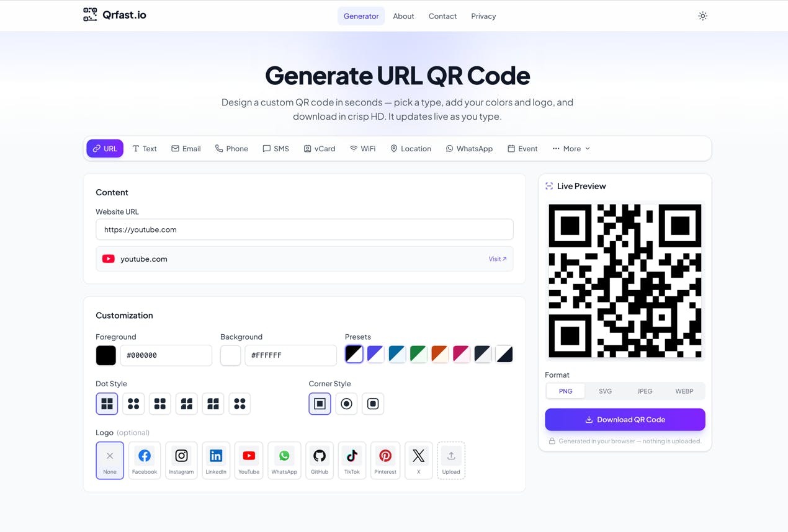Expand the More types dropdown

[x=571, y=149]
